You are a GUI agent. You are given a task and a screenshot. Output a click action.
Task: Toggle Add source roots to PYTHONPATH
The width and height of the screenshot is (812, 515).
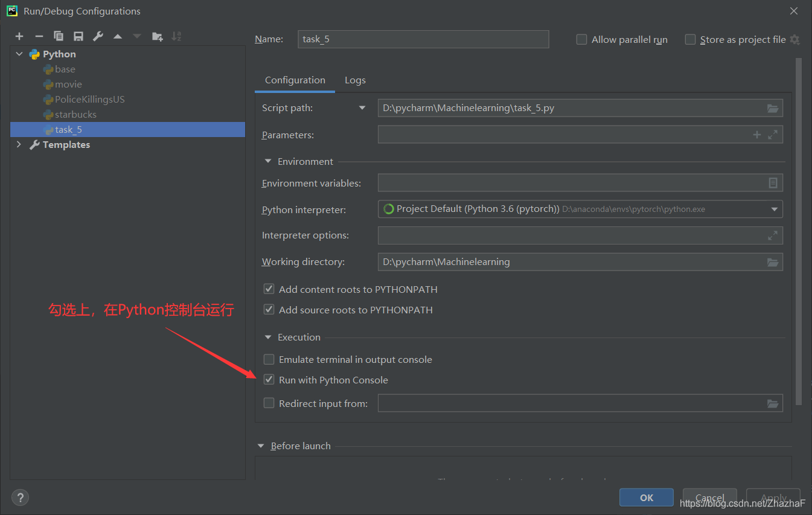point(269,310)
